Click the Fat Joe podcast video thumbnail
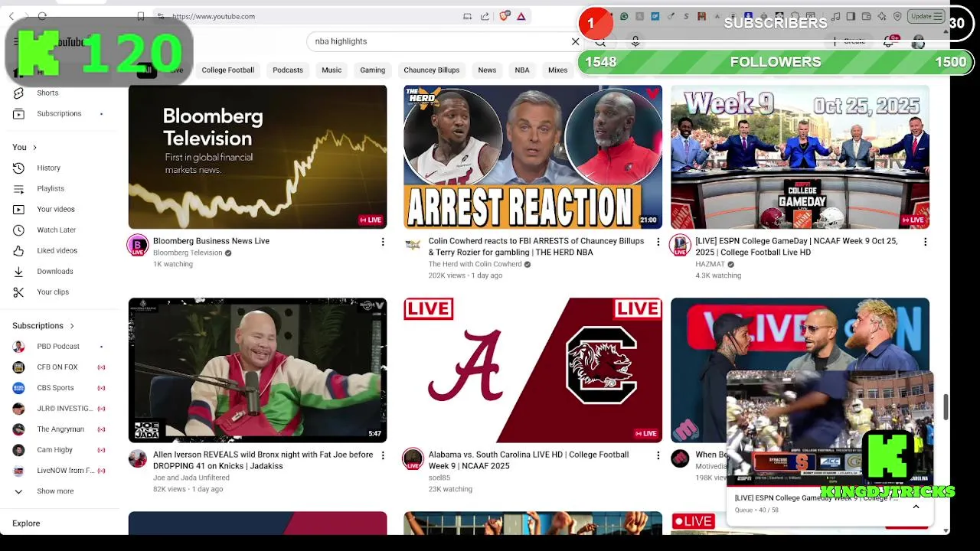 point(257,370)
